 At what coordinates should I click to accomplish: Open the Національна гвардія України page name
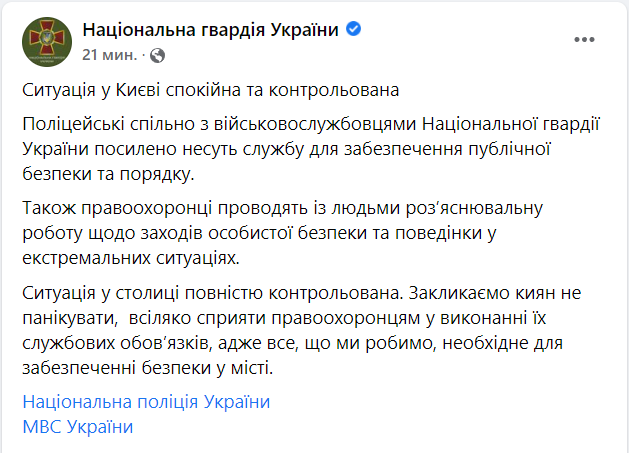coord(211,28)
